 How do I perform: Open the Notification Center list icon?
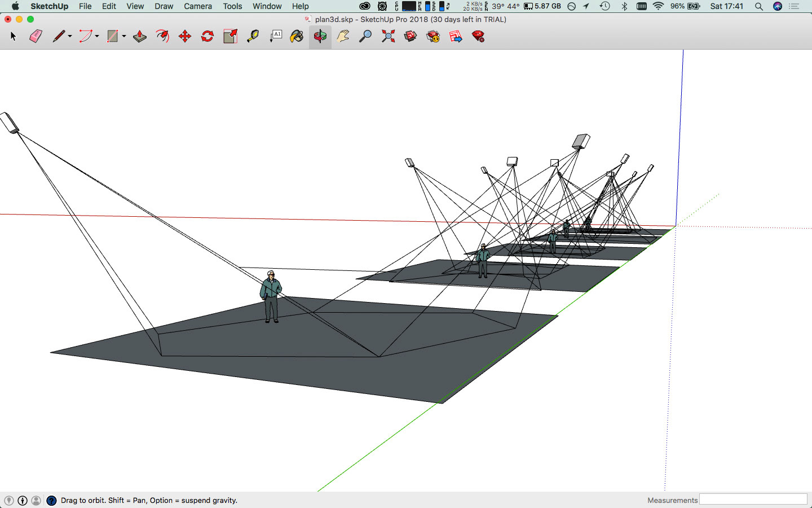click(794, 6)
